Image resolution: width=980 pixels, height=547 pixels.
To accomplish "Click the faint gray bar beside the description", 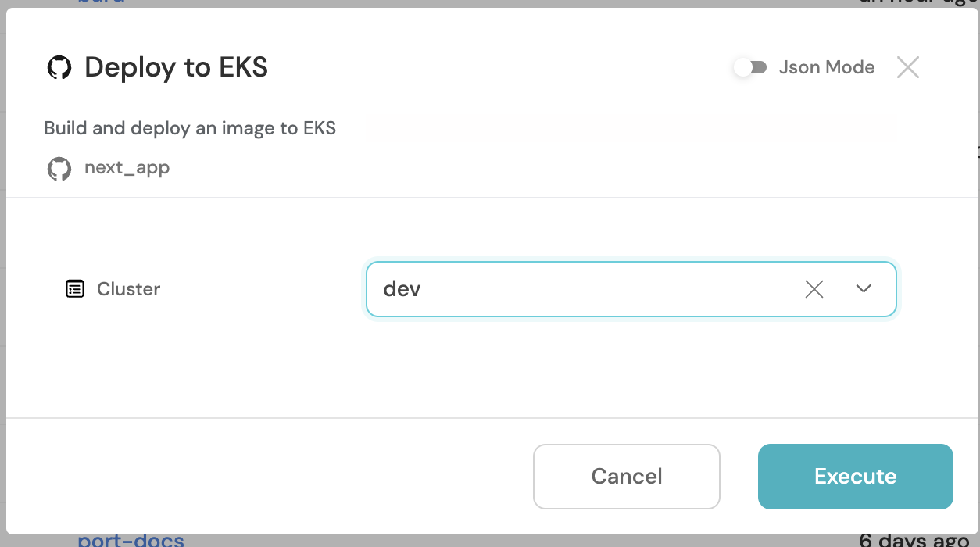I will (x=630, y=127).
